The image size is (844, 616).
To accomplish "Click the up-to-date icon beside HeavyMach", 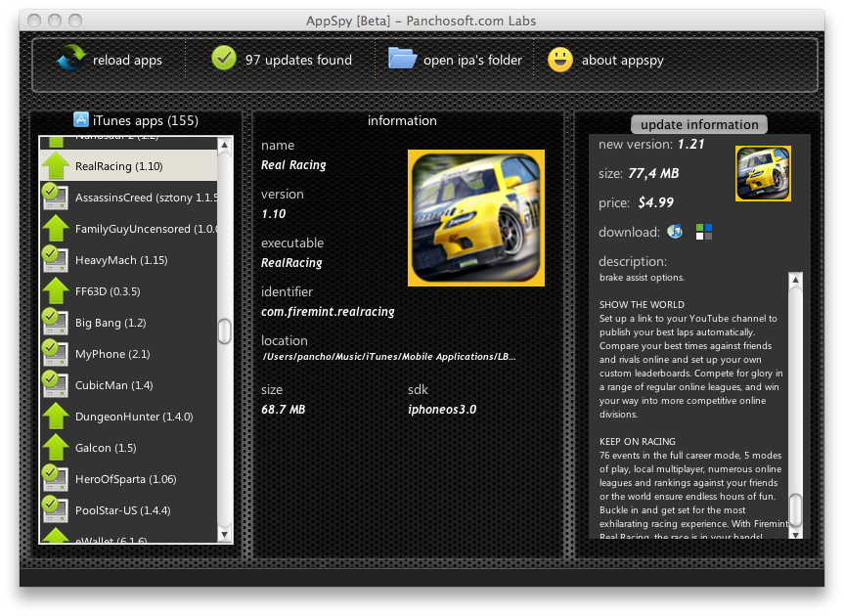I will pos(55,259).
